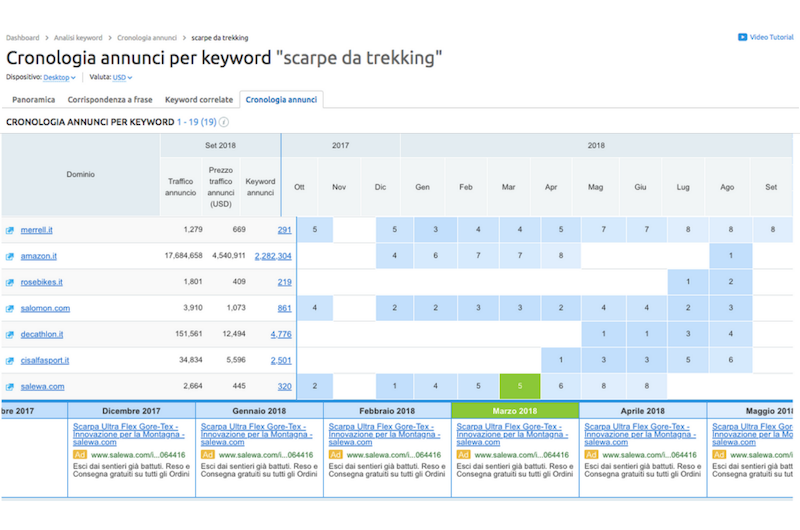Open external link icon for merrell.it

10,231
